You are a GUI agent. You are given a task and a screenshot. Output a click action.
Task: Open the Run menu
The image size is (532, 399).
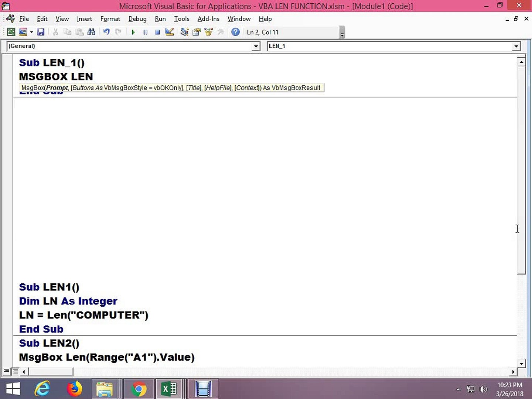[160, 19]
